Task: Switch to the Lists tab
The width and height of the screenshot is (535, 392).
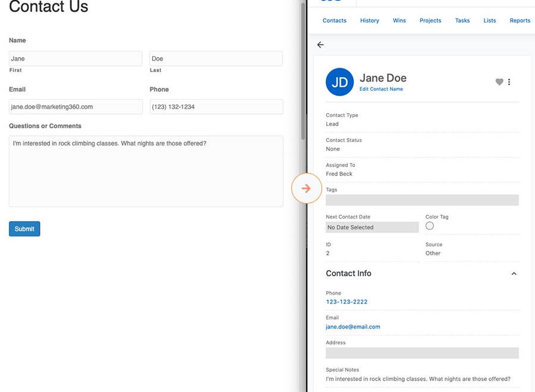Action: click(x=490, y=20)
